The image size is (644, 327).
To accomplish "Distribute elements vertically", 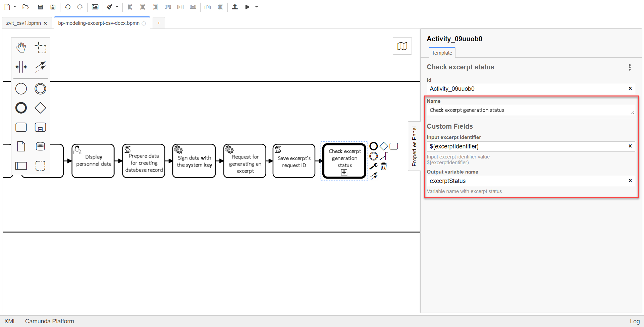I will (x=220, y=7).
